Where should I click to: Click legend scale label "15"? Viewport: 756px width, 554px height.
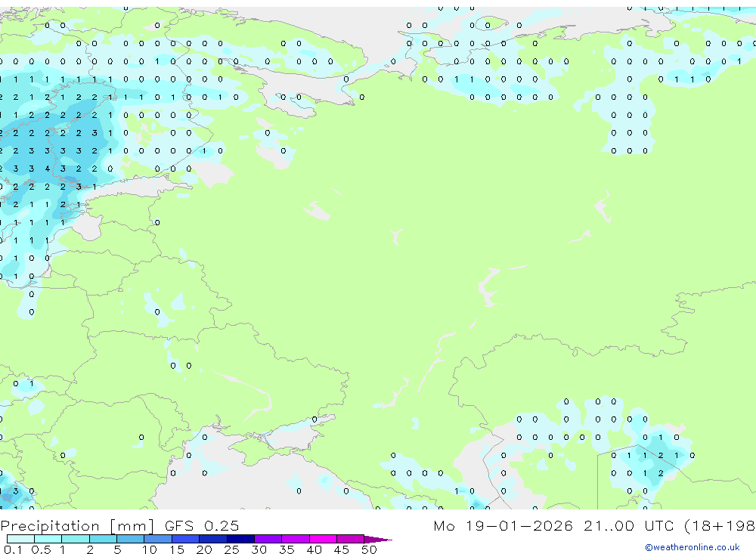tap(177, 549)
